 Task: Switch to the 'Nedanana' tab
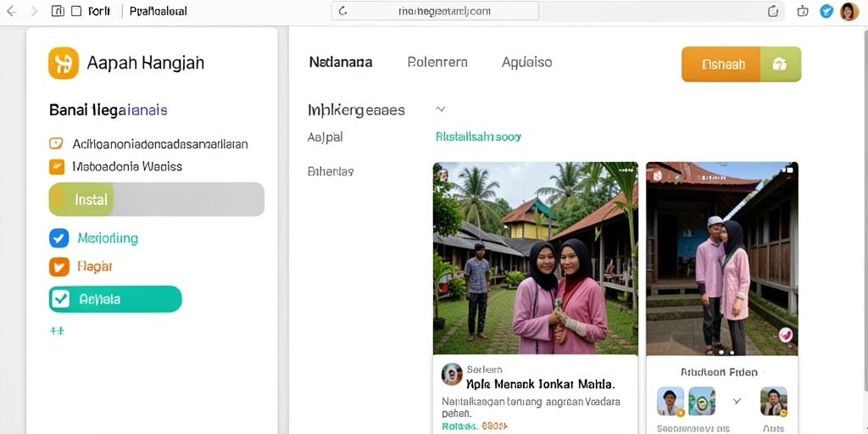coord(341,62)
